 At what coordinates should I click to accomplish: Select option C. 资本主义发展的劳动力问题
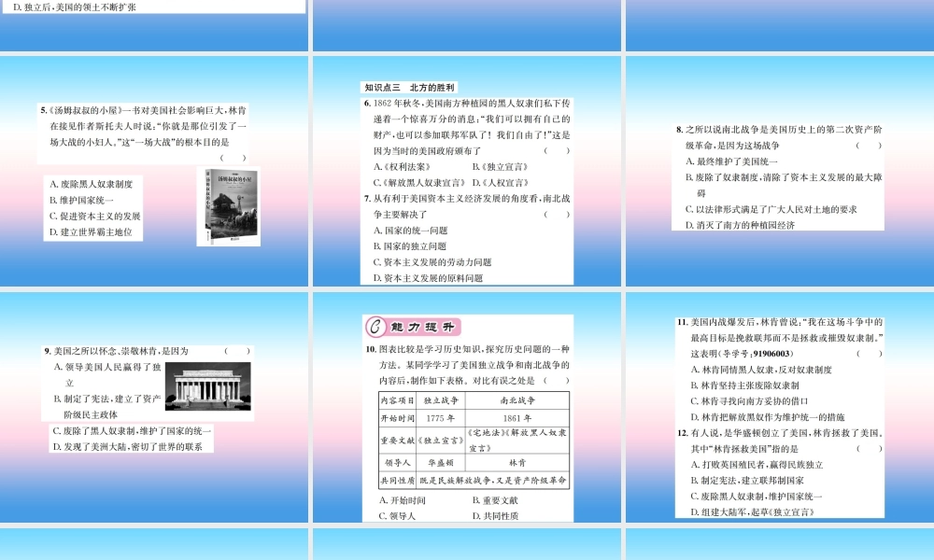[432, 262]
